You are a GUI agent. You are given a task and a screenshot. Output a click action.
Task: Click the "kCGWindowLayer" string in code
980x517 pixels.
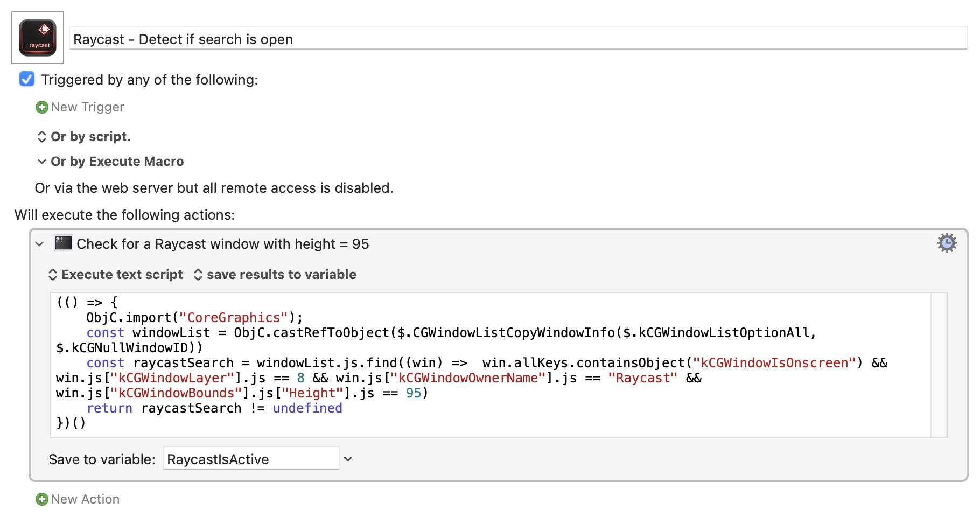tap(176, 378)
